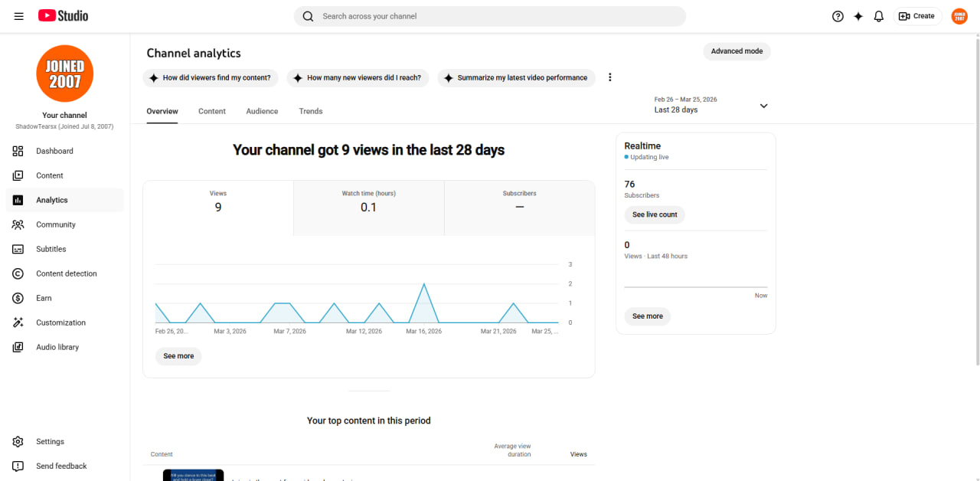Viewport: 980px width, 481px height.
Task: Open the three-dot more prompts menu
Action: (x=610, y=77)
